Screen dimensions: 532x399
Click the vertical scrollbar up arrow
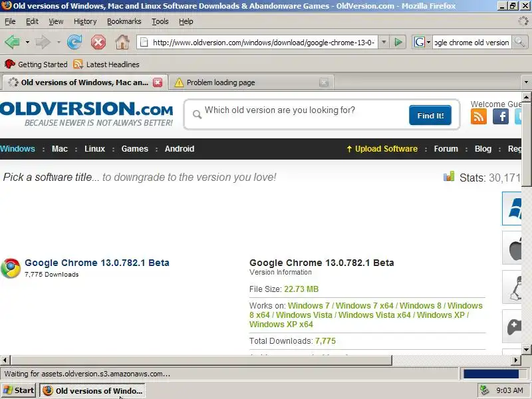(526, 97)
